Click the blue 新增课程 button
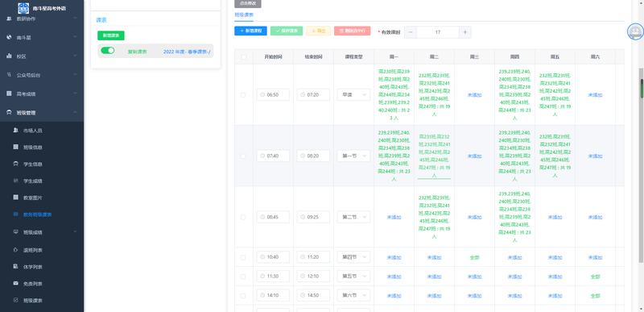Screen dimensions: 644x312 (250, 31)
